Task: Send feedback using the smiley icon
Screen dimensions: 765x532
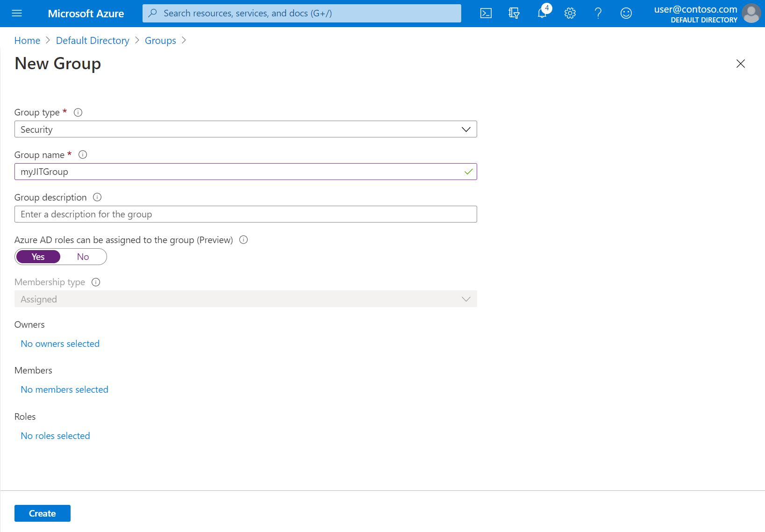Action: [x=626, y=13]
